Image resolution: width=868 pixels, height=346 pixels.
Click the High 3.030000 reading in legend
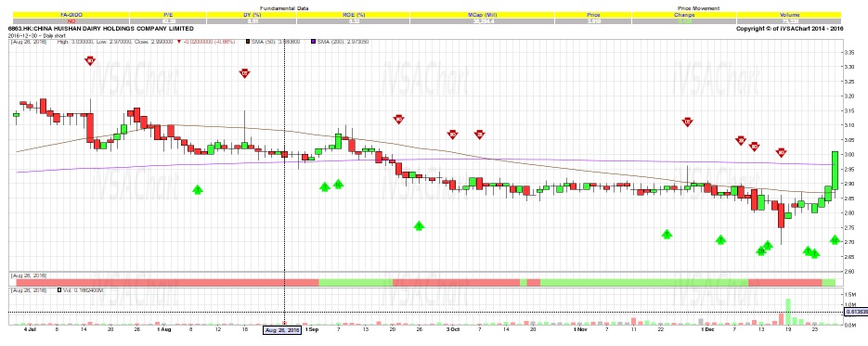(x=76, y=42)
